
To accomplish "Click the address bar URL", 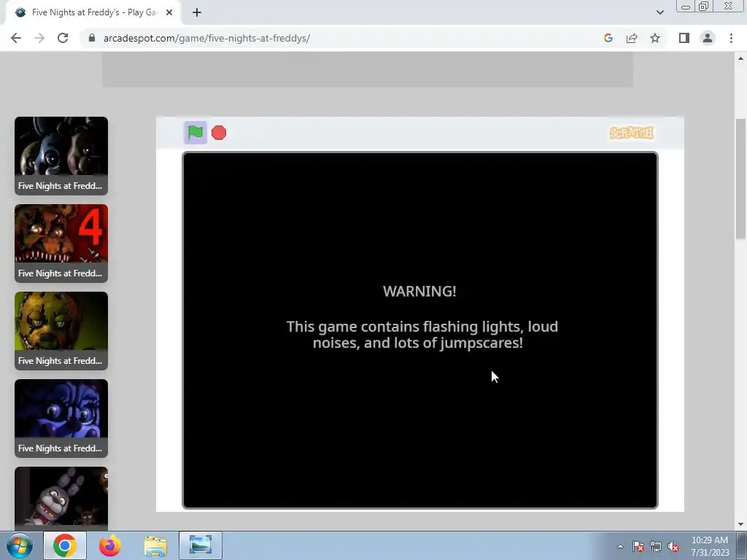I will (206, 38).
